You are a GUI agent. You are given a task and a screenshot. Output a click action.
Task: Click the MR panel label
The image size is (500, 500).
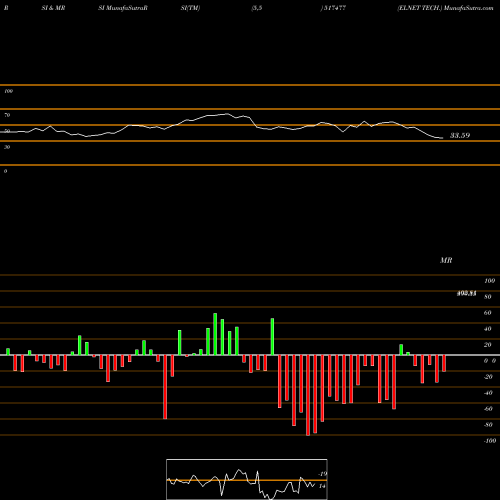[446, 260]
